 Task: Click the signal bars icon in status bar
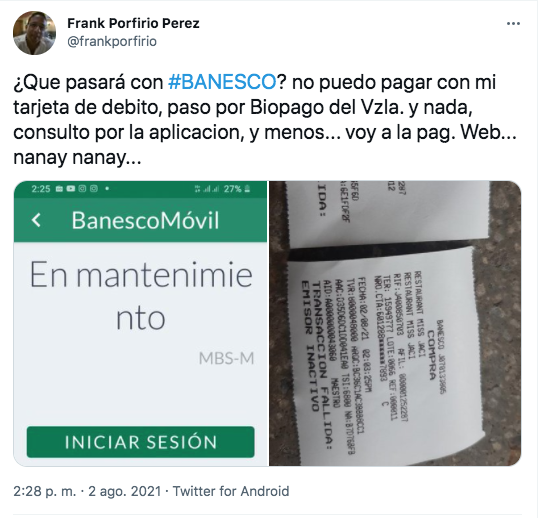point(211,189)
